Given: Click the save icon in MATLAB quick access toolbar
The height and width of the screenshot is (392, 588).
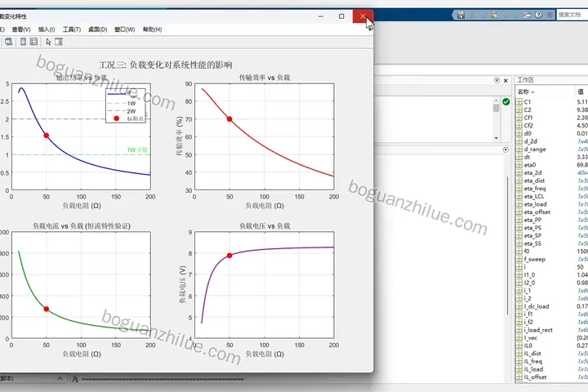Looking at the screenshot, I should pos(461,15).
